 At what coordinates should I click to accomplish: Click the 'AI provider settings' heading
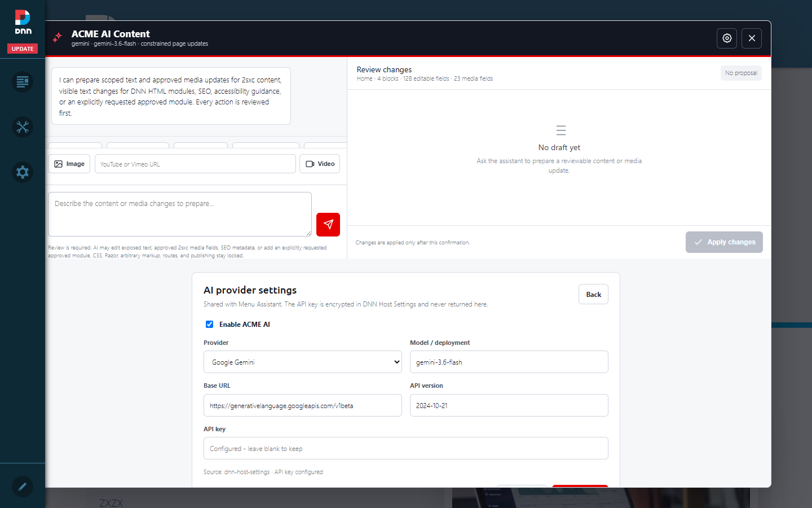pos(250,290)
